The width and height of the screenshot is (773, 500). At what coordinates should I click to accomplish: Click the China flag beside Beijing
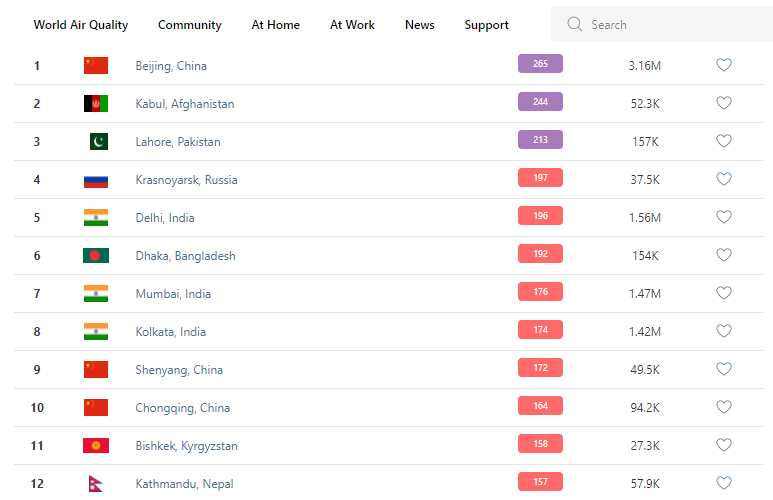tap(96, 66)
